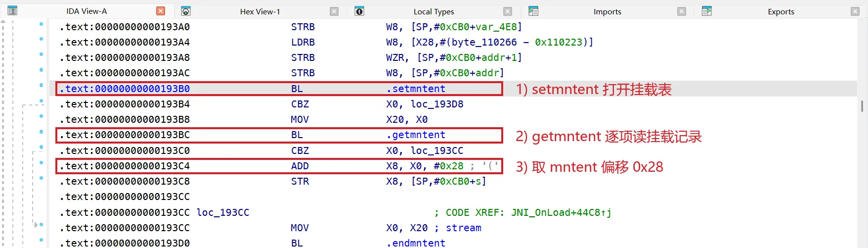Click ADD mnemonic at address 193C4
Image resolution: width=868 pixels, height=248 pixels.
[300, 166]
